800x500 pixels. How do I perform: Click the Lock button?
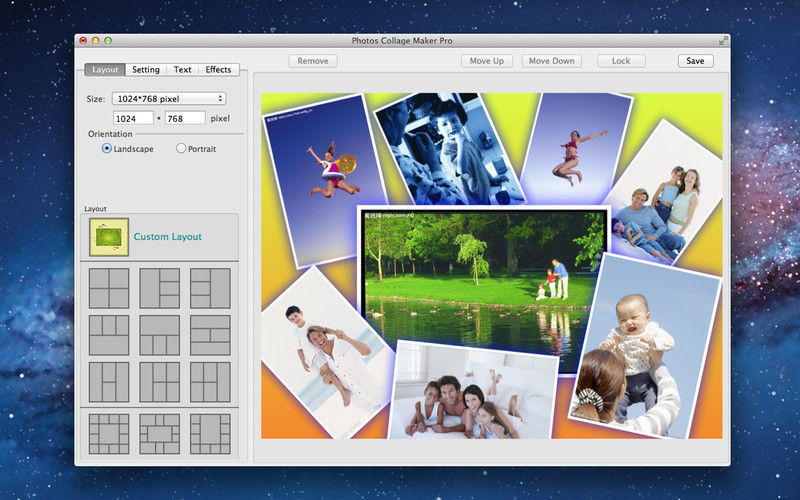pyautogui.click(x=621, y=61)
